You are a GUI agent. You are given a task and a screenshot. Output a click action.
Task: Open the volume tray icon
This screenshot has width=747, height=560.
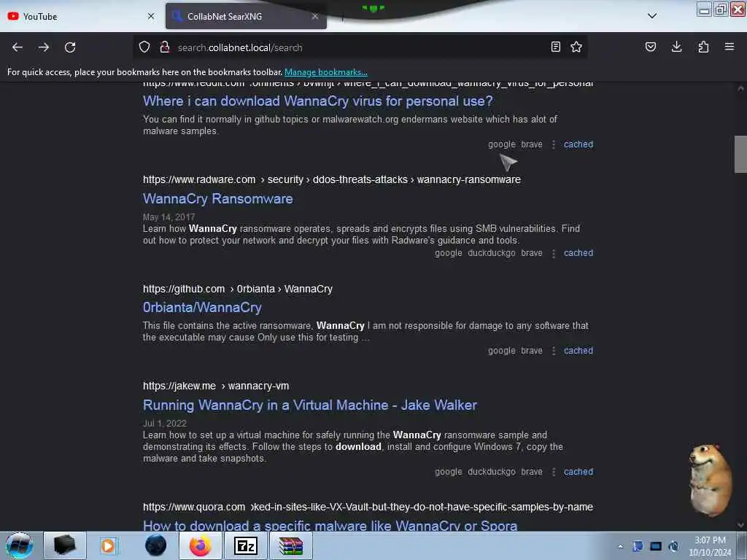coord(673,546)
